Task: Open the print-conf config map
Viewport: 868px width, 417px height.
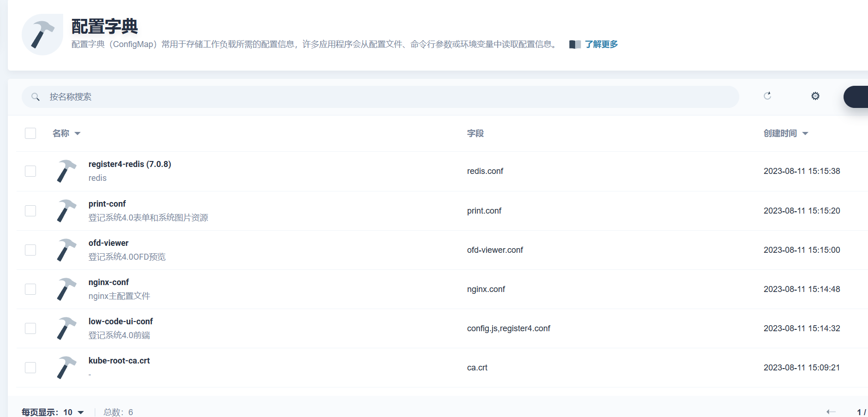Action: (x=107, y=204)
